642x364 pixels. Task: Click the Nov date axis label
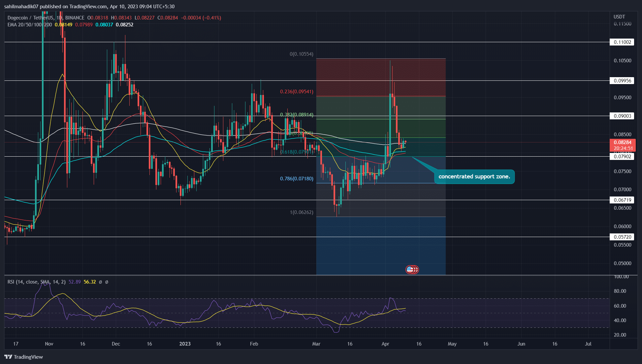(49, 344)
